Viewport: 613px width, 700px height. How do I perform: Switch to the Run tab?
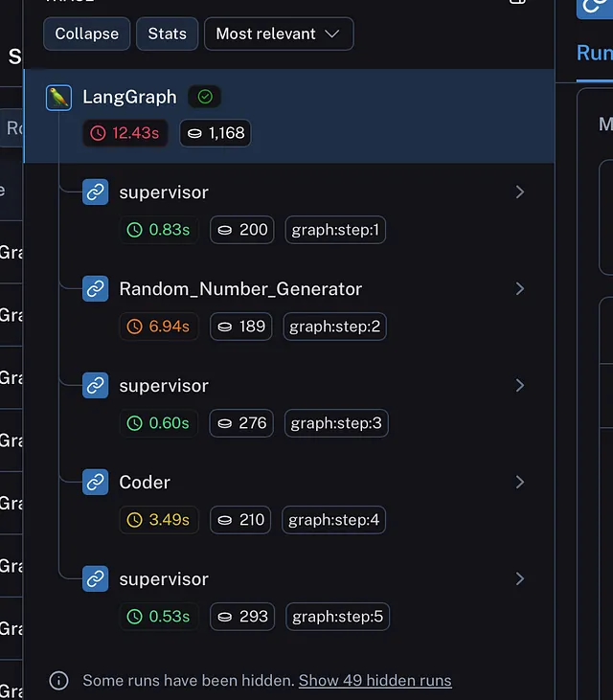pyautogui.click(x=595, y=54)
